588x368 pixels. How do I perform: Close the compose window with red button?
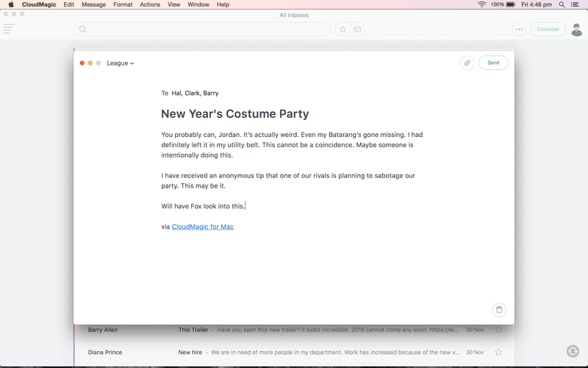pos(82,63)
